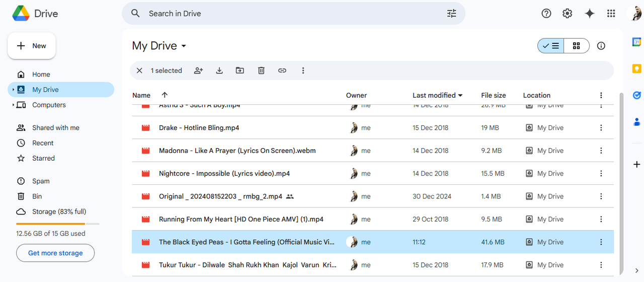Clear selection with the X icon
This screenshot has width=644, height=282.
click(x=140, y=70)
